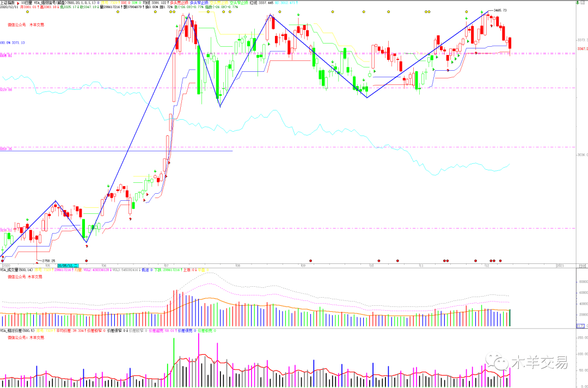The height and width of the screenshot is (388, 588).
Task: Click the small blue box right of the volume panel
Action: coord(581,325)
